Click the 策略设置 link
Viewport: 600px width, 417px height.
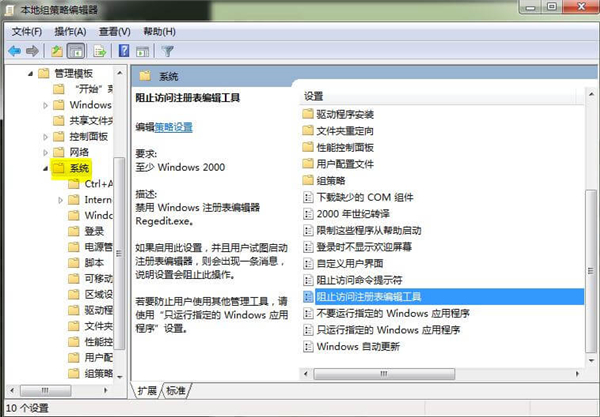click(175, 127)
